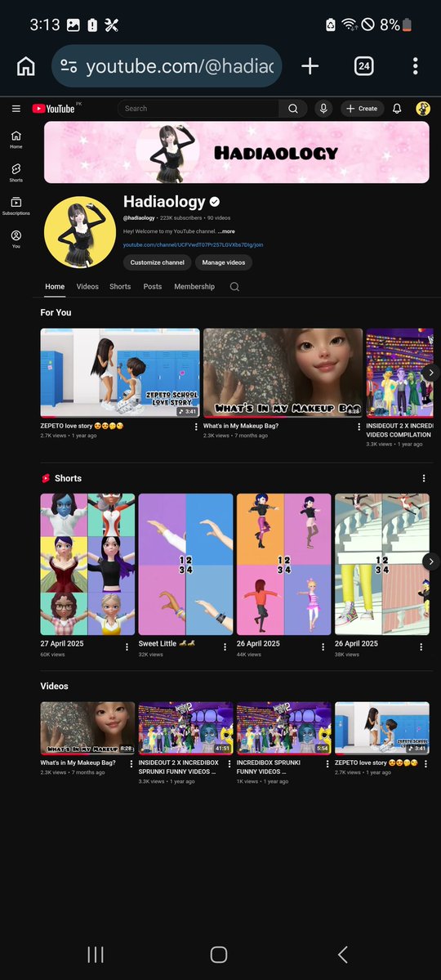
Task: Play the 41:51 INSIDEOUT 2 video thumbnail
Action: pyautogui.click(x=185, y=728)
